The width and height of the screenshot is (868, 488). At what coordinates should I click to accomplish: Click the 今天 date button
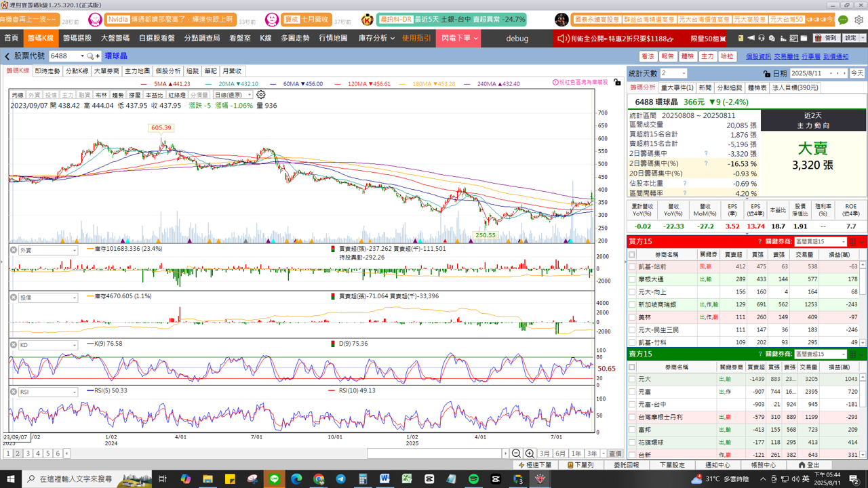857,73
